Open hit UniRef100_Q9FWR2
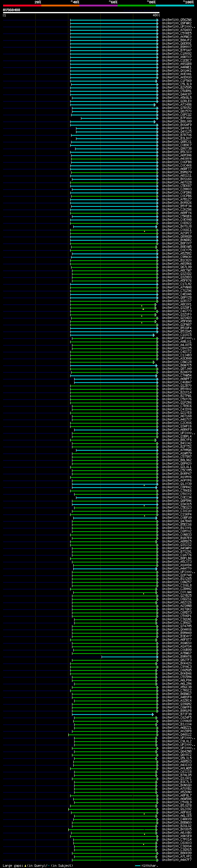 tap(176, 23)
